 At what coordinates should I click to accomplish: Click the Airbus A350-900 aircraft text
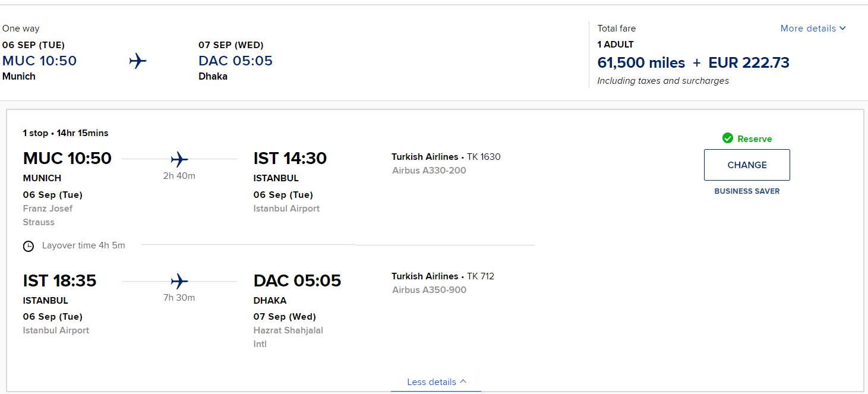(429, 290)
